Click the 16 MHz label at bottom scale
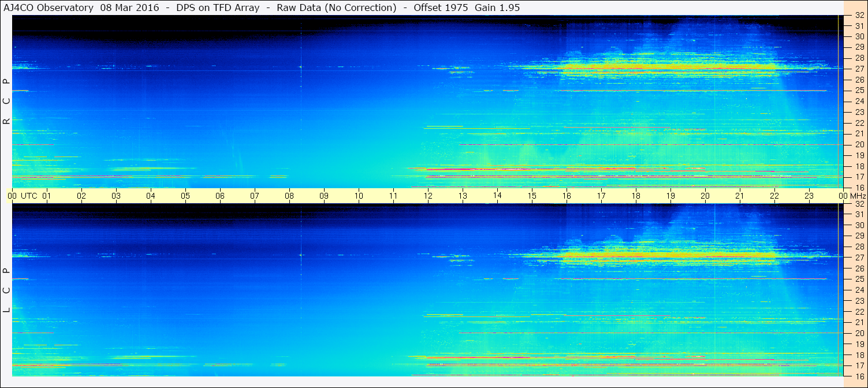 tap(859, 376)
